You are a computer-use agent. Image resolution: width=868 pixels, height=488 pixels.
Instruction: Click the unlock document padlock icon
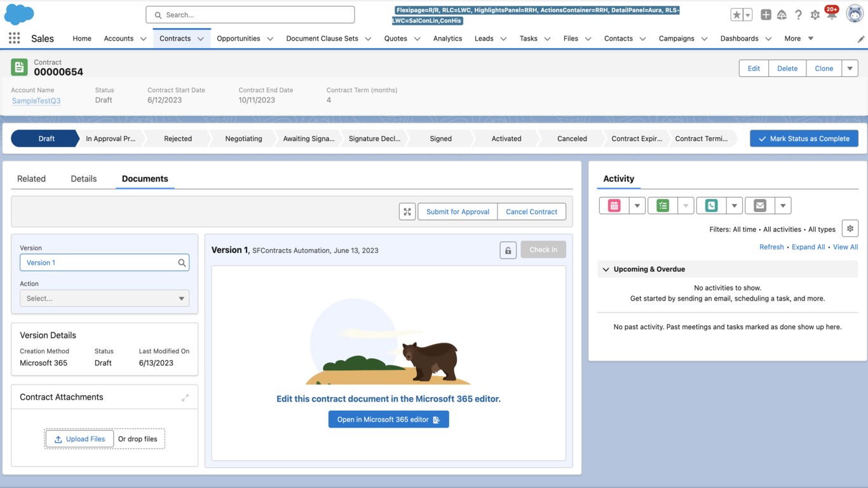pos(508,250)
